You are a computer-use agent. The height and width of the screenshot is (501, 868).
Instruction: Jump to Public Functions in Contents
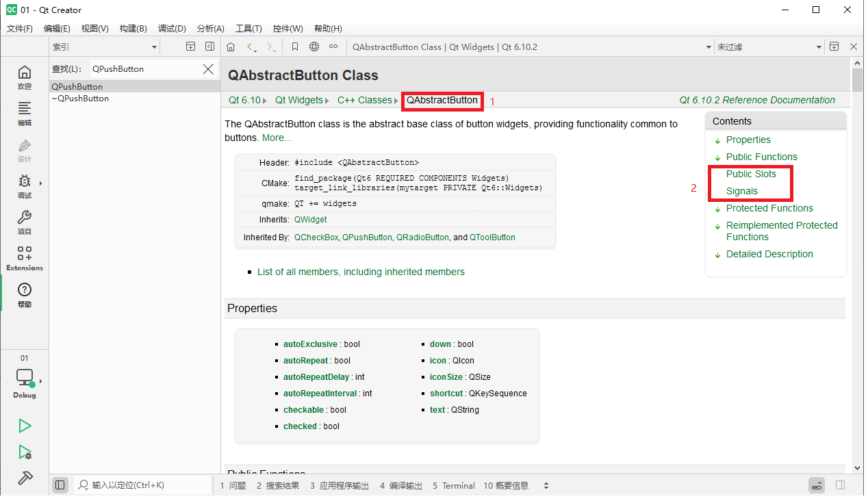[x=762, y=157]
